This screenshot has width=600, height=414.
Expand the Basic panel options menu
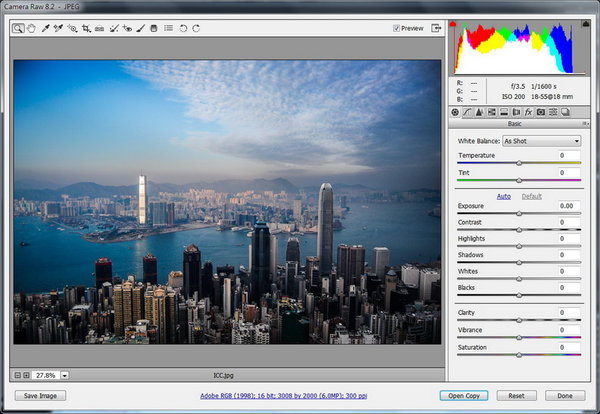(x=585, y=125)
